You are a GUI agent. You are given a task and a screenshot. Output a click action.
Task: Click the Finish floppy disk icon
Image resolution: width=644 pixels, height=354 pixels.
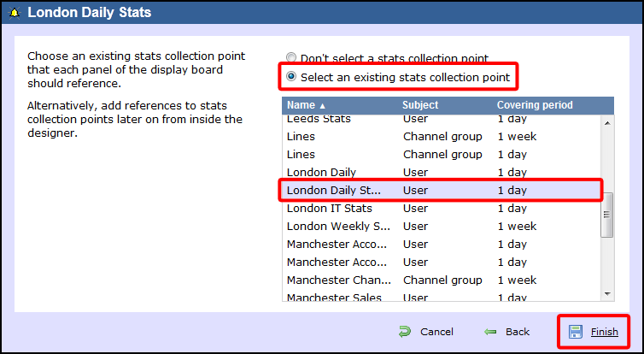tap(576, 332)
